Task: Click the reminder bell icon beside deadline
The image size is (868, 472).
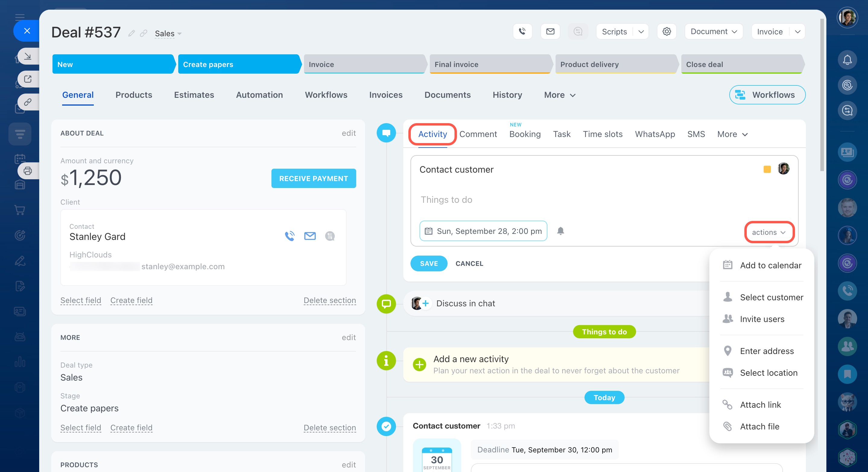Action: pos(560,231)
